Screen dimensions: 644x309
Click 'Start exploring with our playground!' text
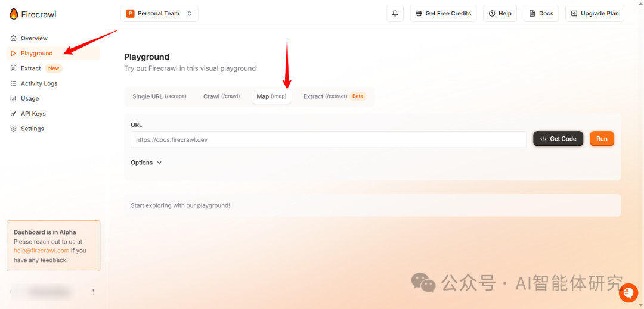click(x=180, y=205)
